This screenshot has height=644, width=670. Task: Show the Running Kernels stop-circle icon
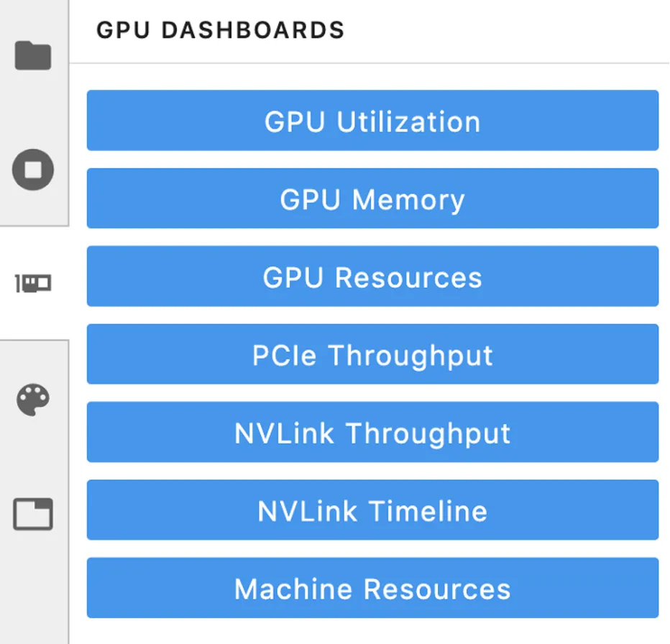33,170
